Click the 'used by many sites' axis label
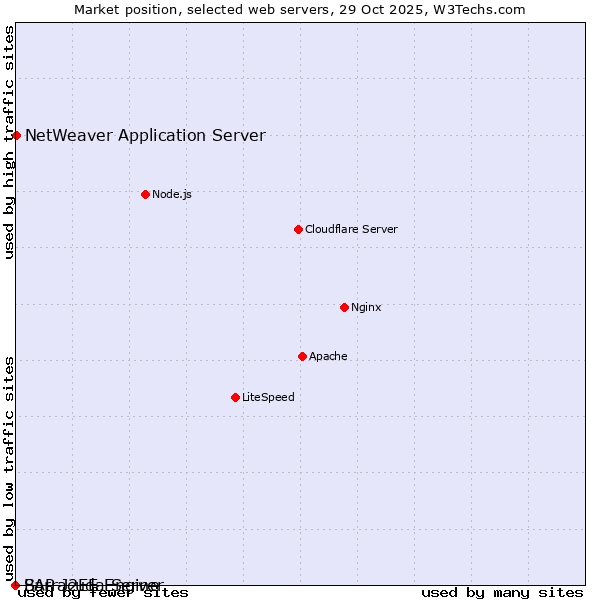600x600 pixels. pos(502,593)
